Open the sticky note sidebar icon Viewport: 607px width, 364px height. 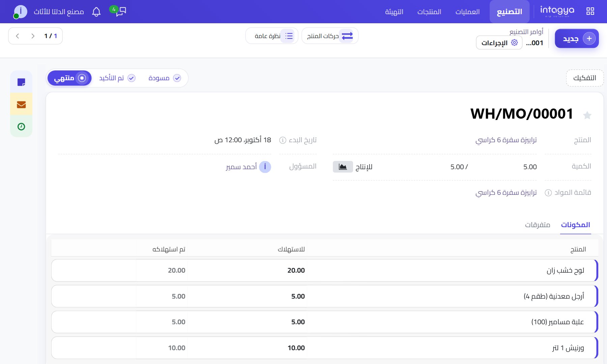point(21,82)
